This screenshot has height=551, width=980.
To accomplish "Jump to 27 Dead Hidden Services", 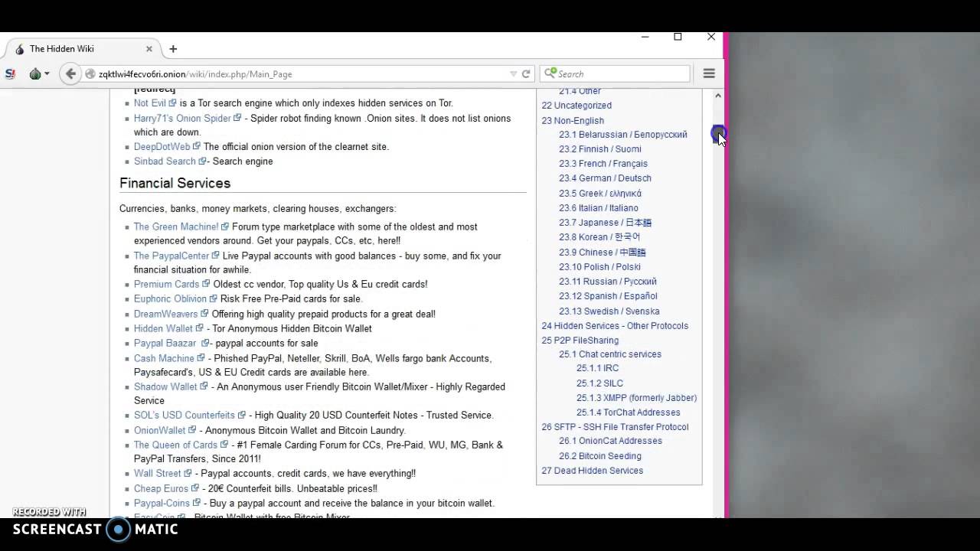I will coord(592,471).
